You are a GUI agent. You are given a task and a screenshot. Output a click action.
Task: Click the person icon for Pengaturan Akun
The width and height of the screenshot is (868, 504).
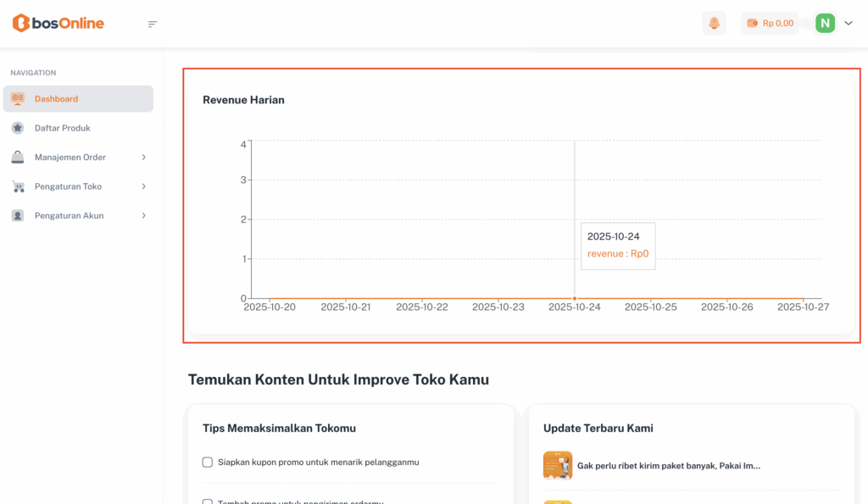click(18, 216)
